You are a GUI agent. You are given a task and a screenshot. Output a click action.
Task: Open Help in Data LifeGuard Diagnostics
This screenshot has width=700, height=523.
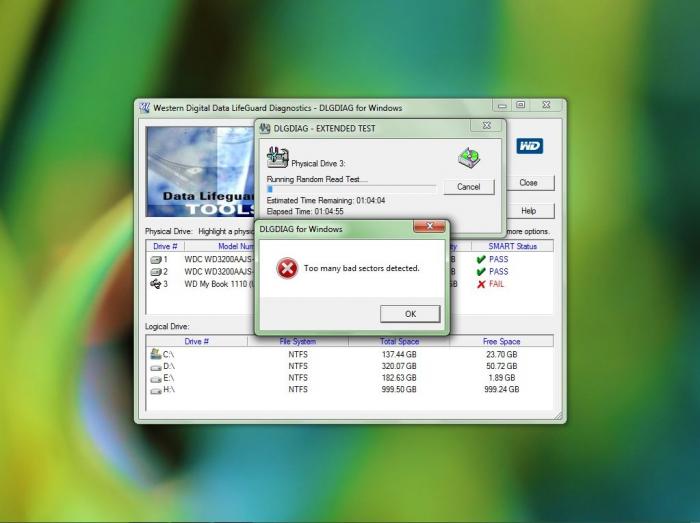(528, 211)
